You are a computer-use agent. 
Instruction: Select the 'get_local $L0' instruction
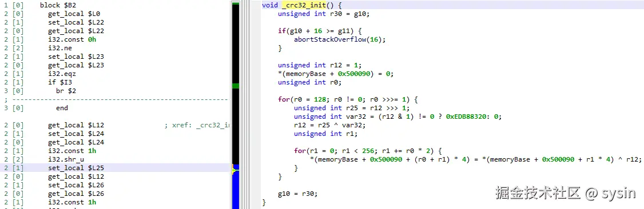coord(74,14)
